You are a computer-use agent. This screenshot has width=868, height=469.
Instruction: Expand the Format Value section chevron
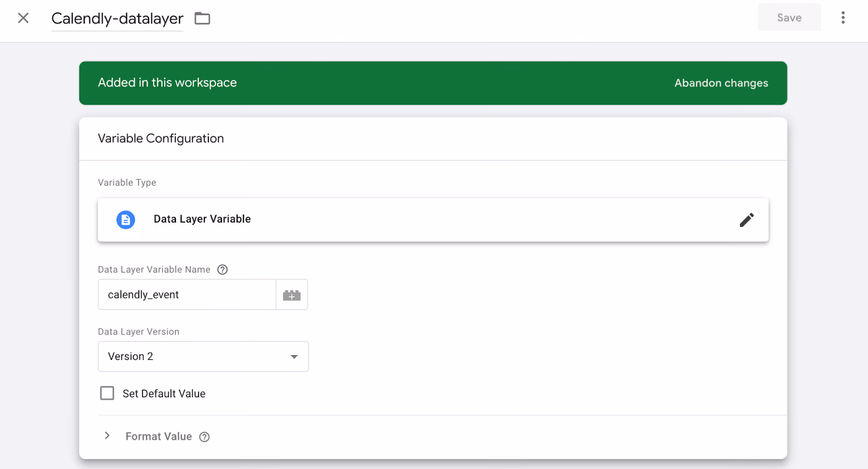(107, 436)
